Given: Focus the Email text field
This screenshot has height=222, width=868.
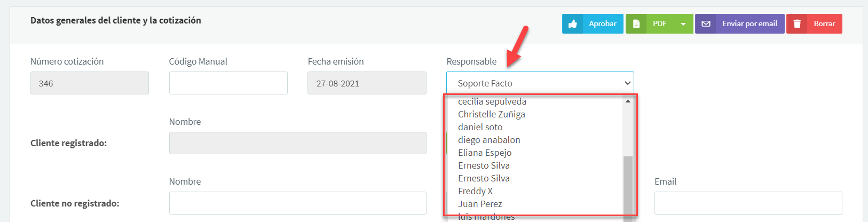Looking at the screenshot, I should pyautogui.click(x=748, y=203).
